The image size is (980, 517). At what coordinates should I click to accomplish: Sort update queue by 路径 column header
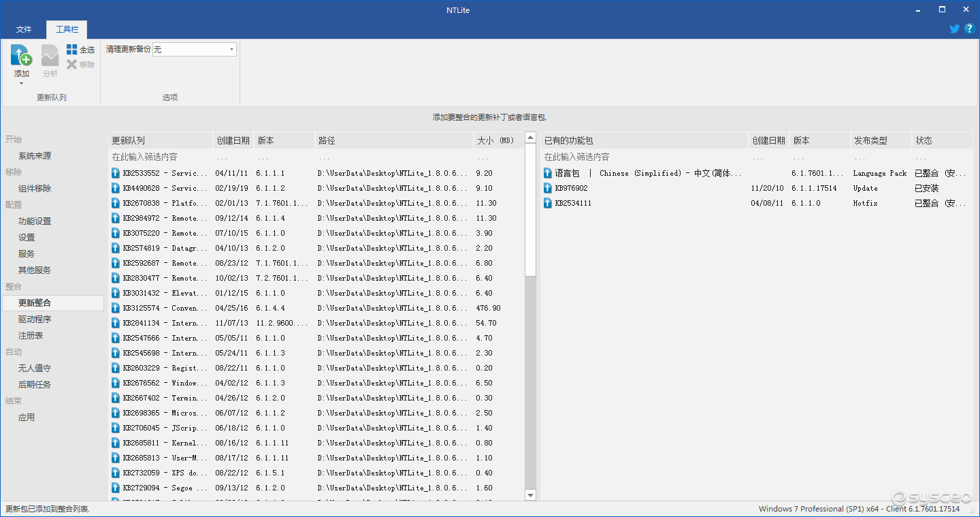click(394, 140)
